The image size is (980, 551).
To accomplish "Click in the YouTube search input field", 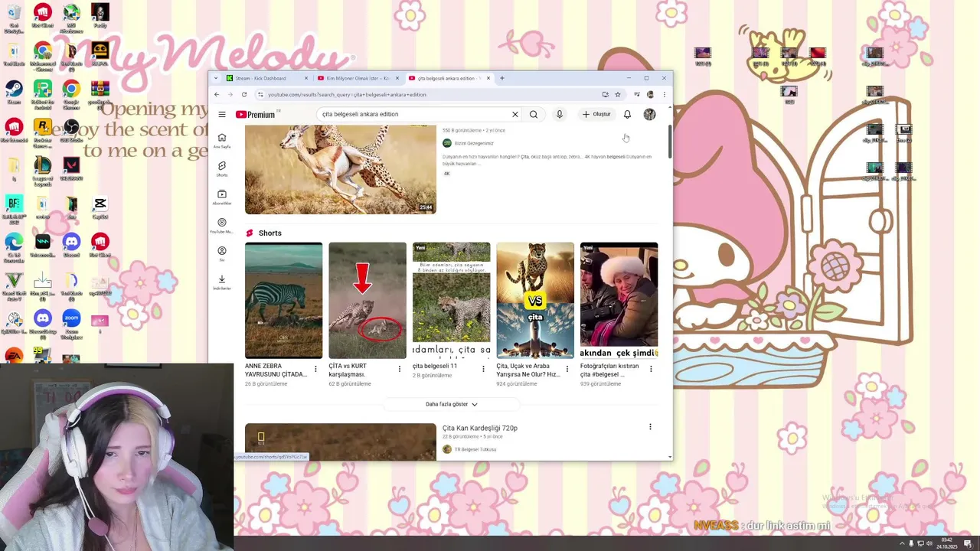I will (413, 114).
